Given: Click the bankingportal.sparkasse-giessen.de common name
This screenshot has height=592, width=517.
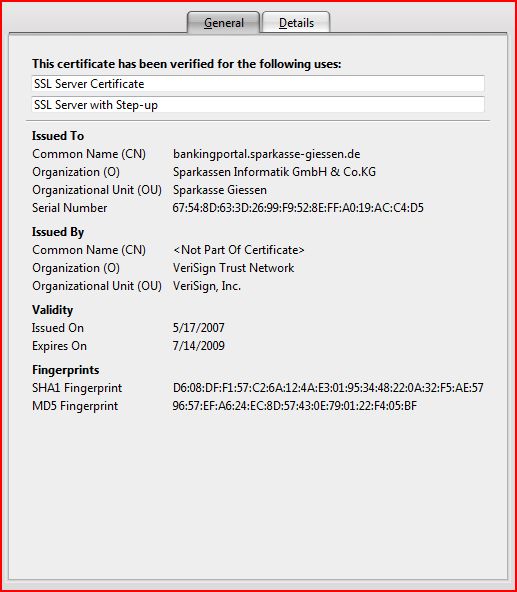Looking at the screenshot, I should click(267, 154).
